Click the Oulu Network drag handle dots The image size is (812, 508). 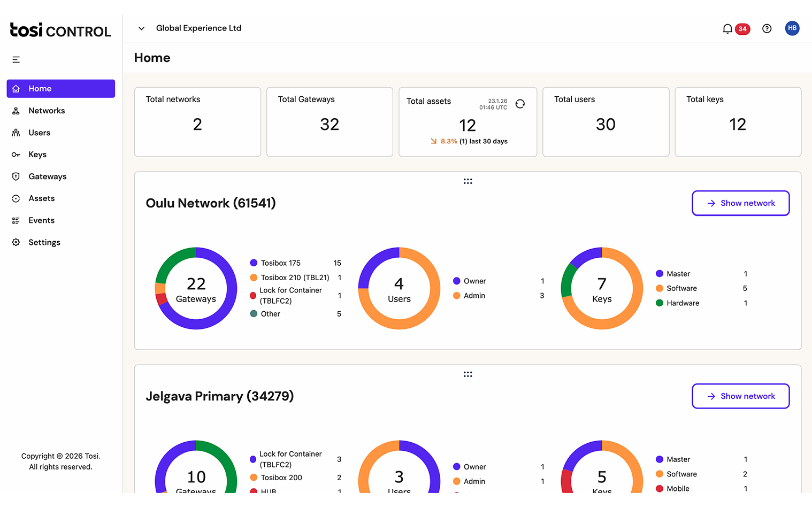[468, 181]
